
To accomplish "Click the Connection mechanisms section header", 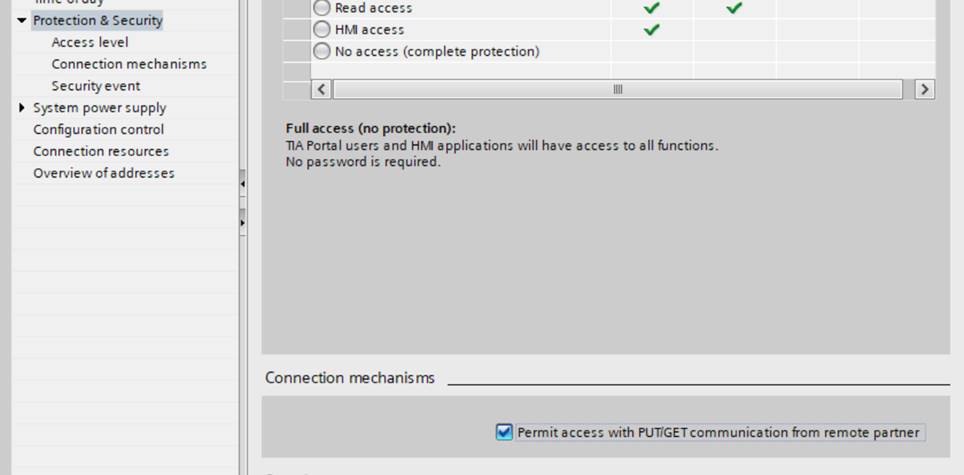I will point(350,378).
